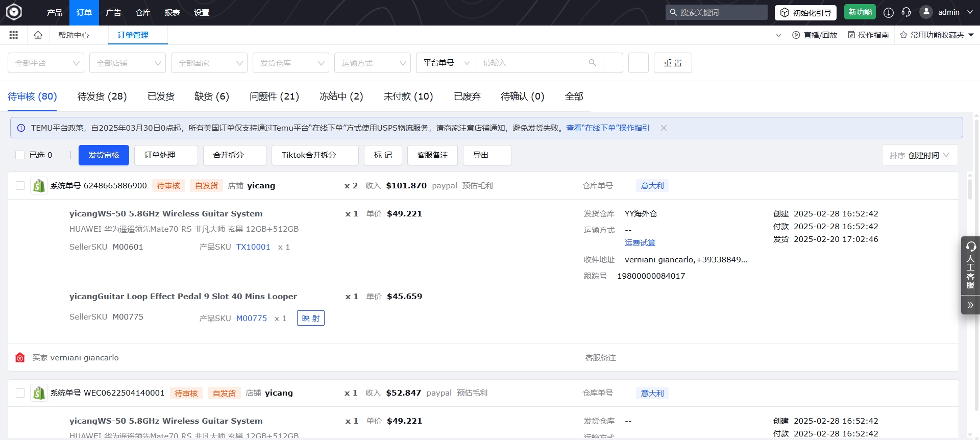The width and height of the screenshot is (980, 440).
Task: Open the download/notification circle icon in header
Action: [x=889, y=12]
